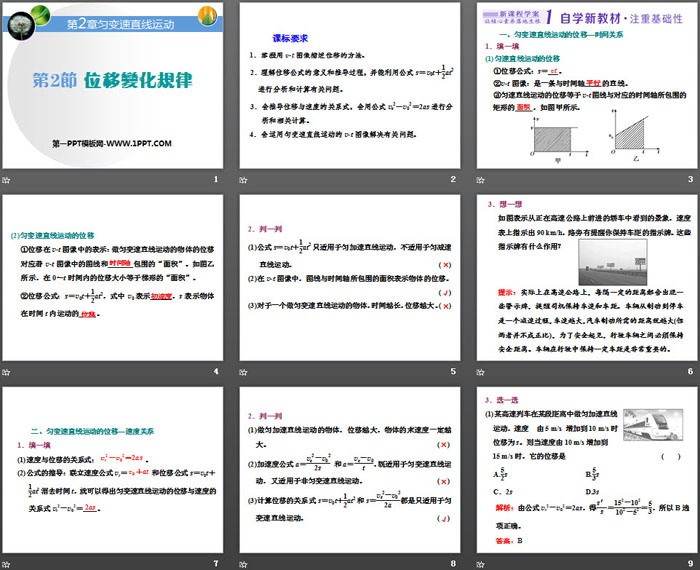
Task: Click the animation star icon under slide 8
Action: tap(243, 563)
